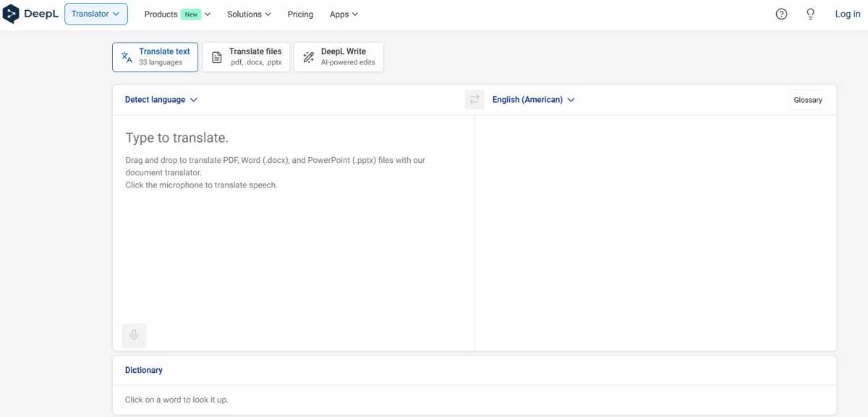
Task: Expand the Products menu
Action: (177, 14)
